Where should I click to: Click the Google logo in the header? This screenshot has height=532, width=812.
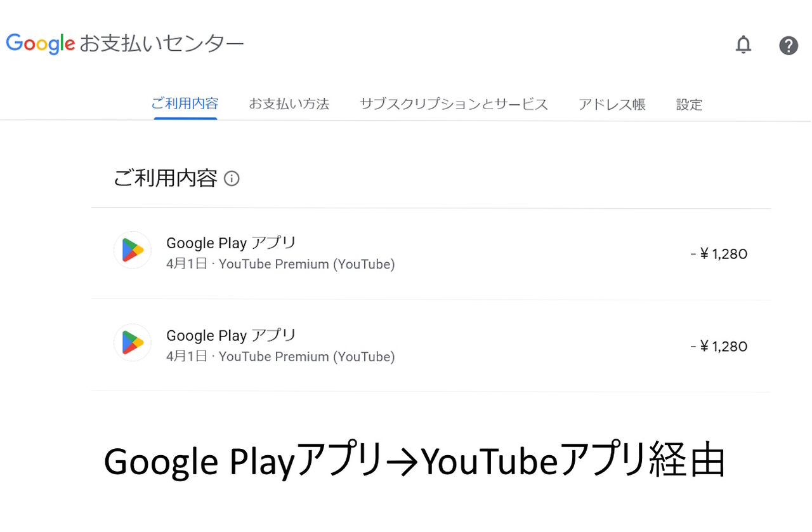[x=41, y=44]
